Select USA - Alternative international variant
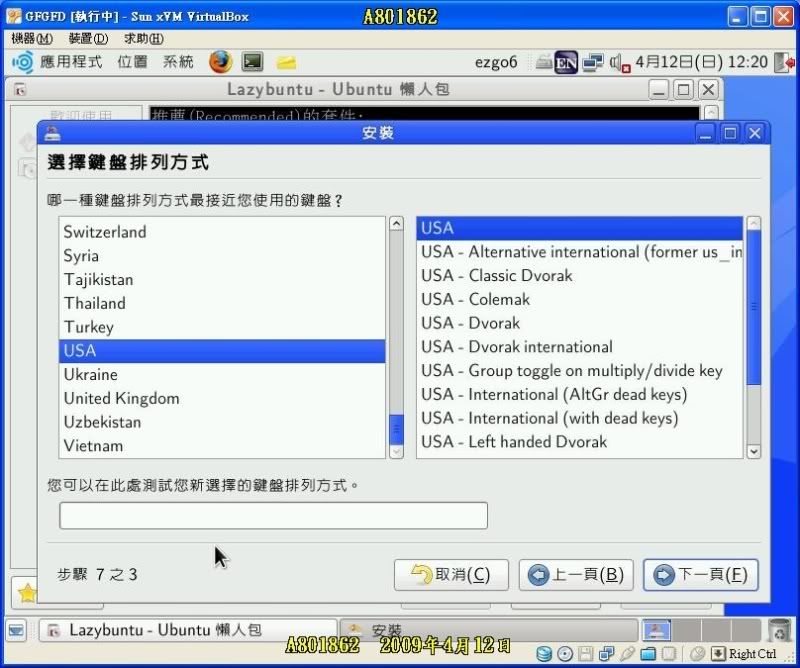The height and width of the screenshot is (668, 800). (x=580, y=252)
